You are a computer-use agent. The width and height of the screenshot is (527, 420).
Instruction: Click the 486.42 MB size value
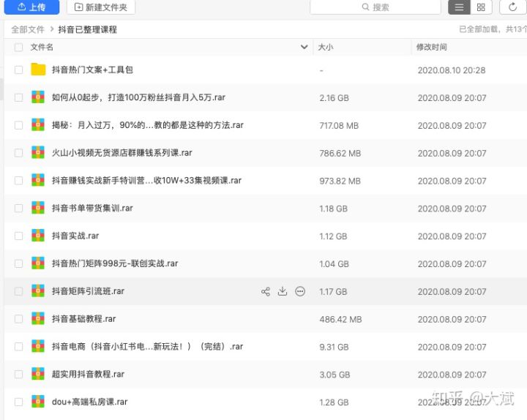[x=340, y=320]
